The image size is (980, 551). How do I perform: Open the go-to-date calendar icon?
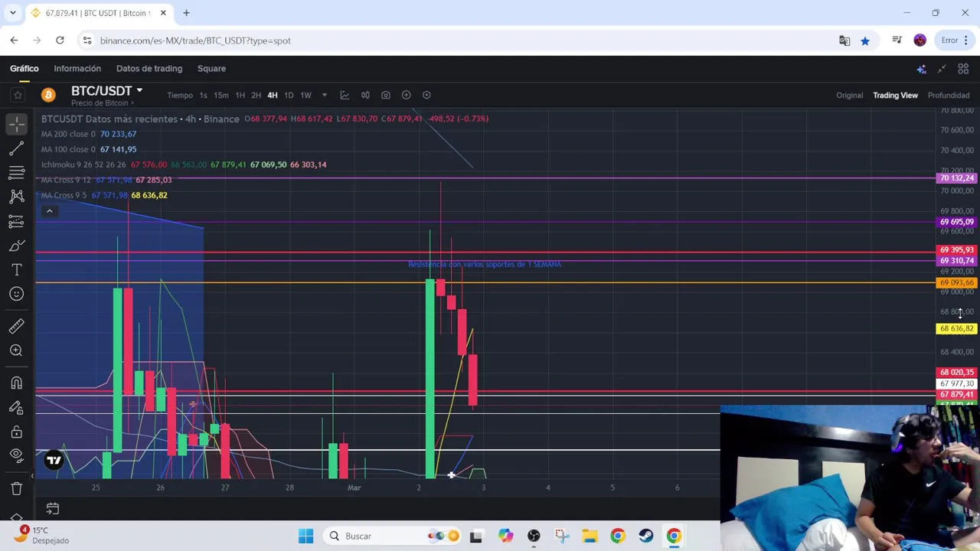[52, 508]
